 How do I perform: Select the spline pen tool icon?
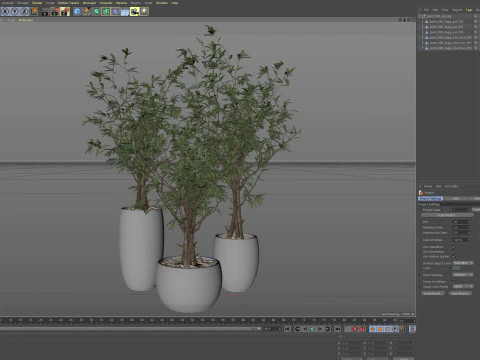[x=87, y=12]
